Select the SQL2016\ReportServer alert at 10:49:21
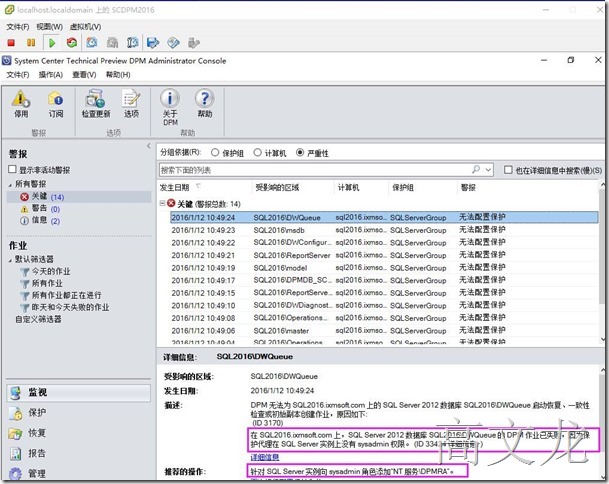The width and height of the screenshot is (609, 484). [x=384, y=255]
